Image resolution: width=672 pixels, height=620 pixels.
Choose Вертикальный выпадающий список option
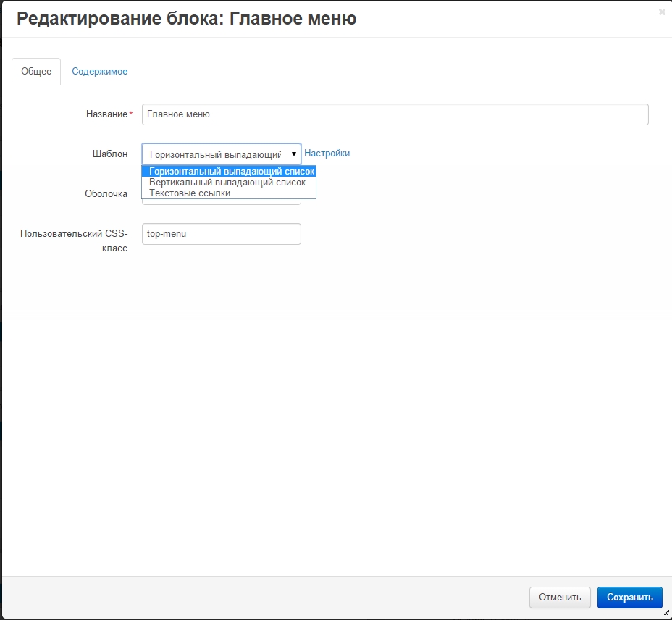pos(227,183)
